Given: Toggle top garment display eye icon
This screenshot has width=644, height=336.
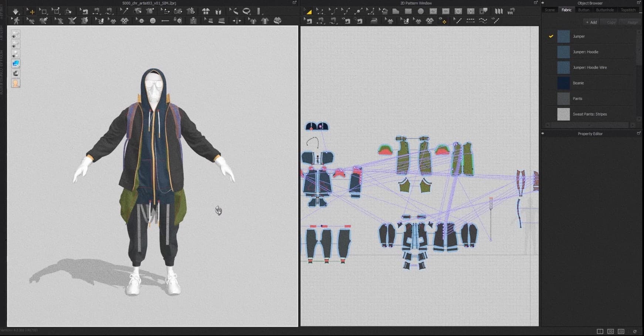Looking at the screenshot, I should (x=16, y=34).
